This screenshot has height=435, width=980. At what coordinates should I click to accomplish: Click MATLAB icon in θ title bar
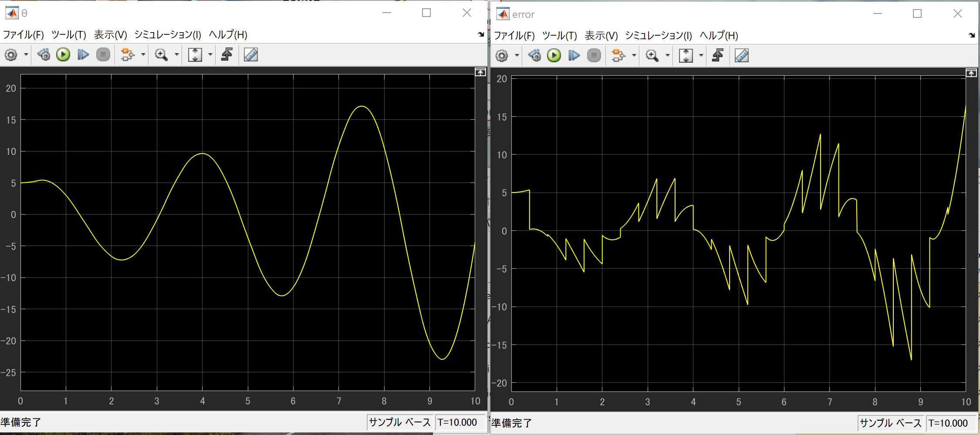12,13
